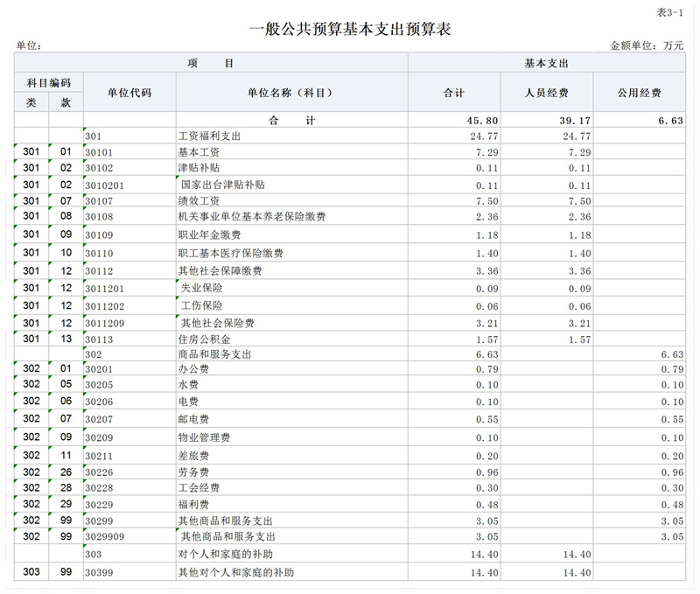Click the 公用经费 column header
Screen dimensions: 700x594
pyautogui.click(x=639, y=93)
